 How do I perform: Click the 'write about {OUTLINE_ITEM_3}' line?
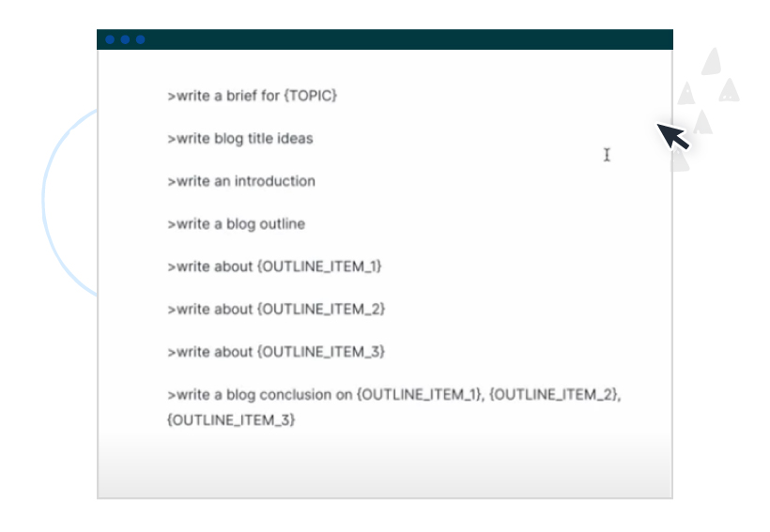(276, 352)
